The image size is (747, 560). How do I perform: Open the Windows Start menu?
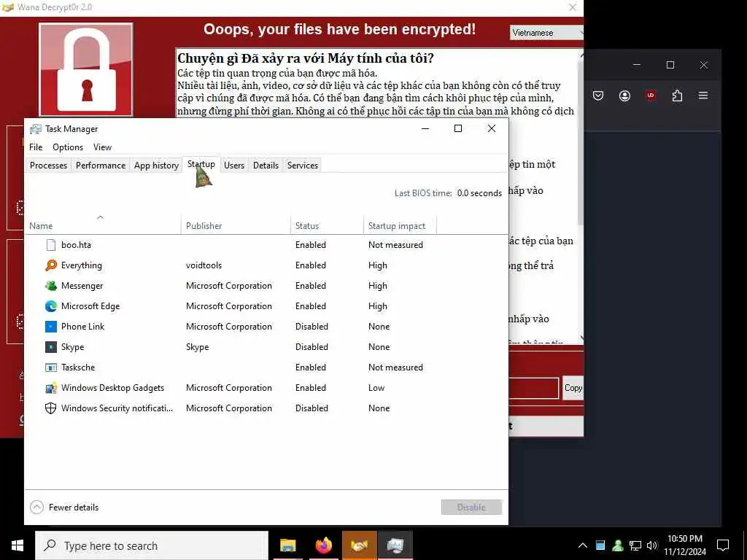(18, 545)
